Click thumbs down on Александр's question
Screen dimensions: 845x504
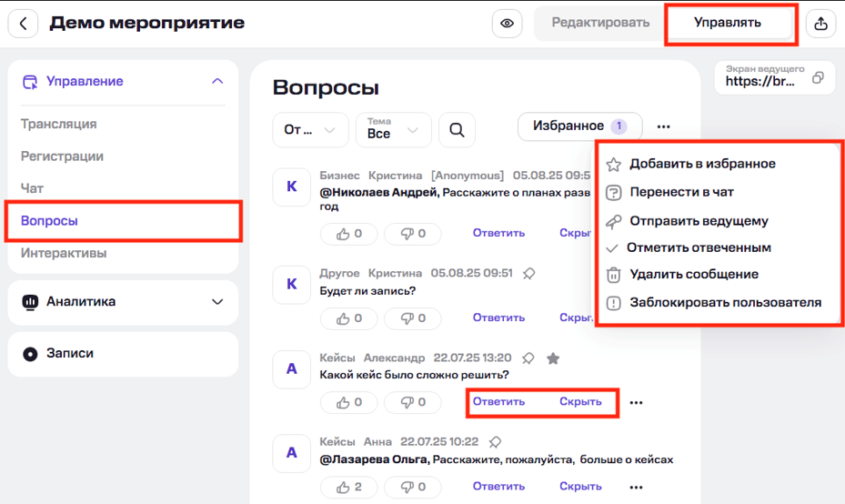[x=413, y=402]
